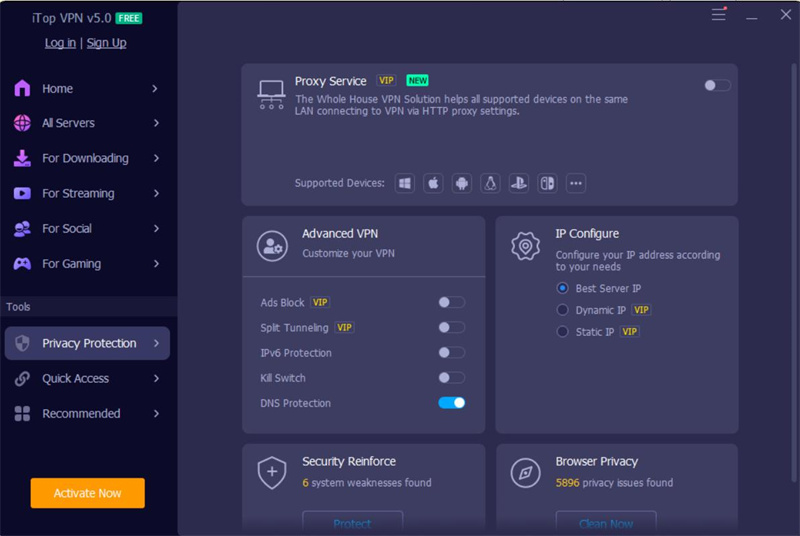The height and width of the screenshot is (536, 800).
Task: Show more supported devices ellipsis icon
Action: tap(576, 183)
